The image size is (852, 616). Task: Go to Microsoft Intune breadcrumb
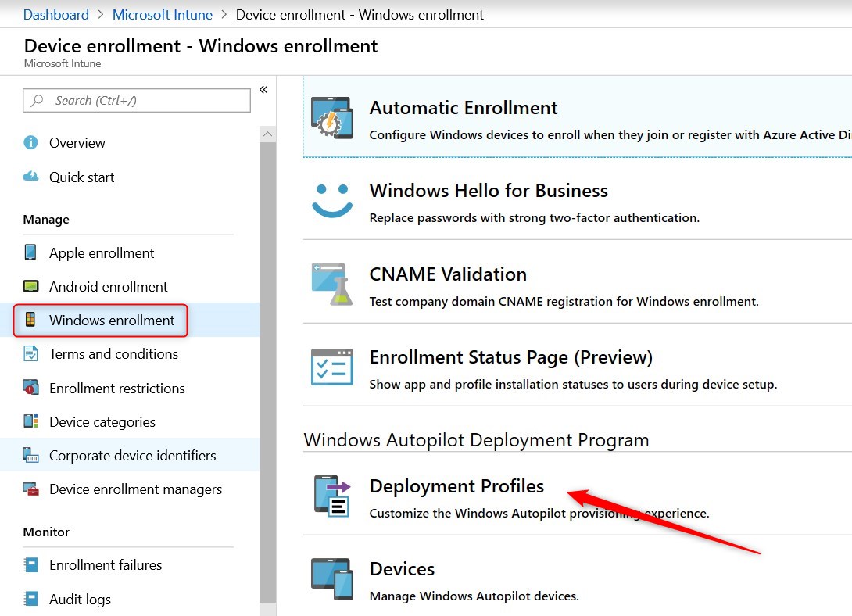point(163,15)
